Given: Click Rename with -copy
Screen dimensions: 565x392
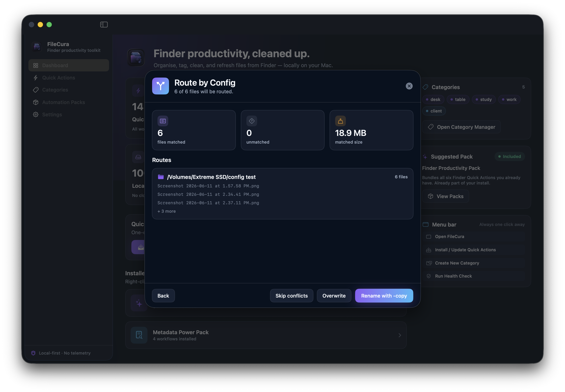Looking at the screenshot, I should (384, 296).
